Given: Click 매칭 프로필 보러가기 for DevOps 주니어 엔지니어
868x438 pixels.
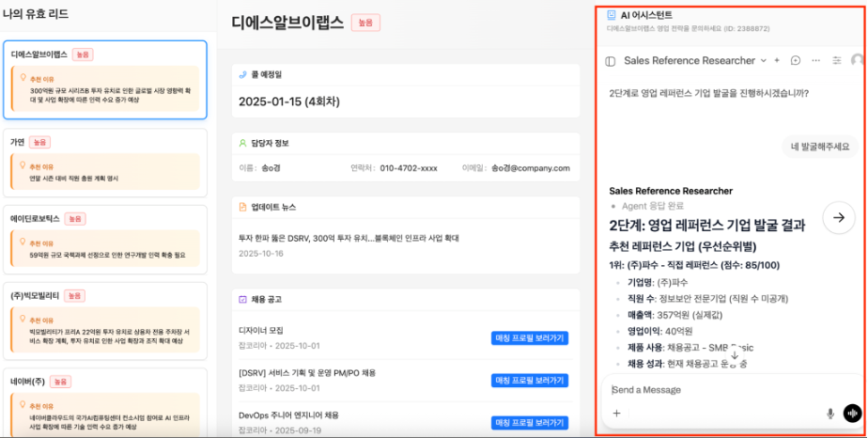Looking at the screenshot, I should (529, 422).
